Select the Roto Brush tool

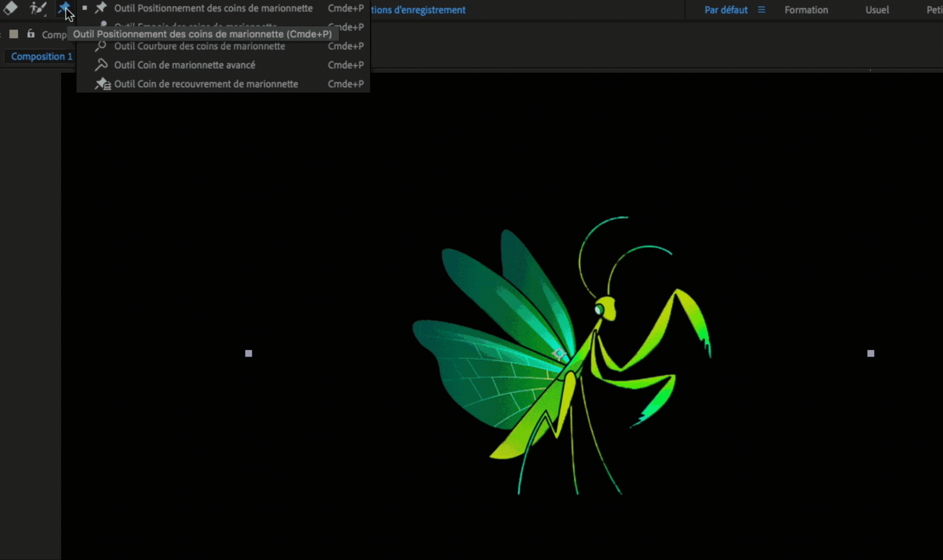point(38,8)
